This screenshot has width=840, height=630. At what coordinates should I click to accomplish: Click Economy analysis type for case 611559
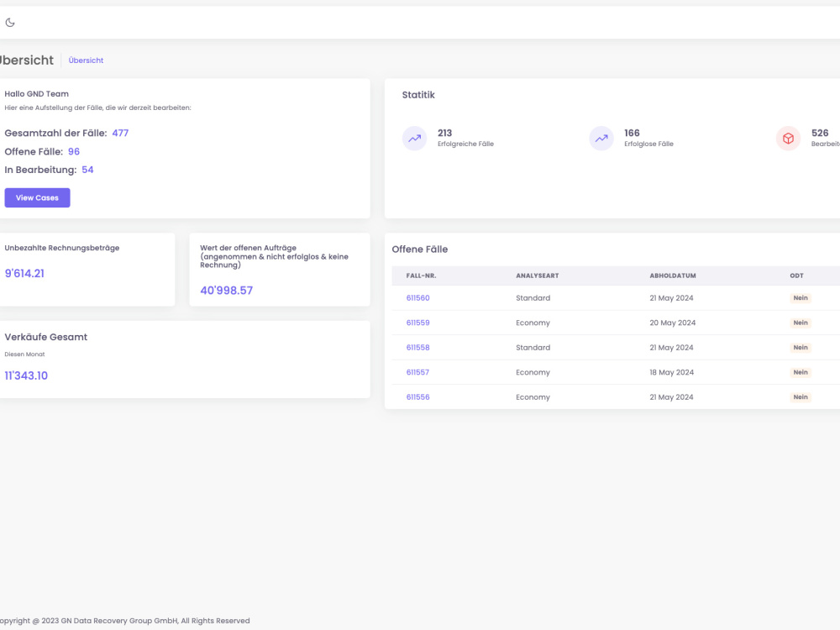tap(533, 323)
